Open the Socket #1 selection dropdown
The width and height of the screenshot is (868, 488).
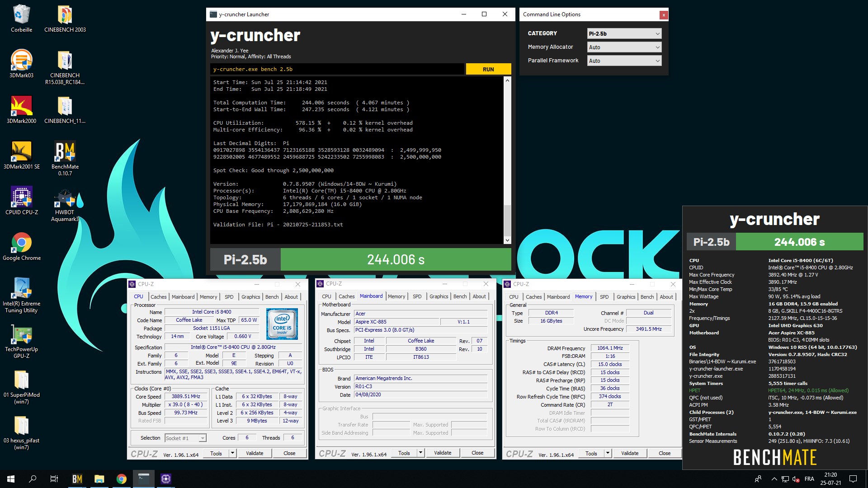(x=185, y=438)
